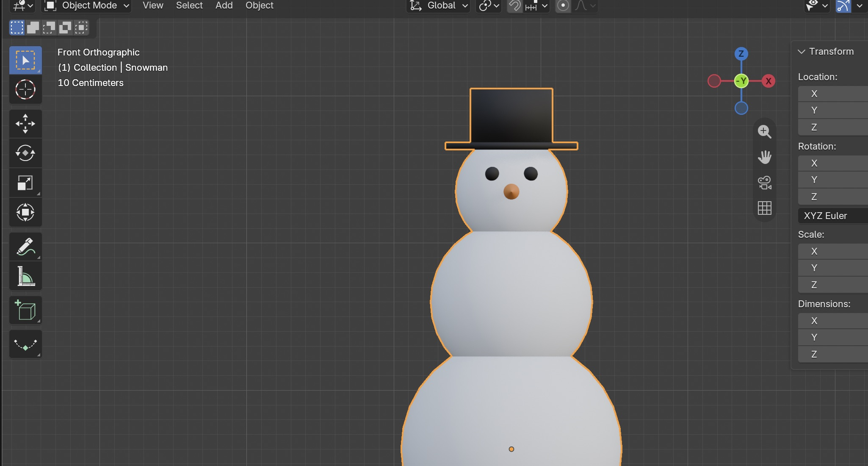Click the Dimensions Y field
The height and width of the screenshot is (466, 868).
pos(833,337)
